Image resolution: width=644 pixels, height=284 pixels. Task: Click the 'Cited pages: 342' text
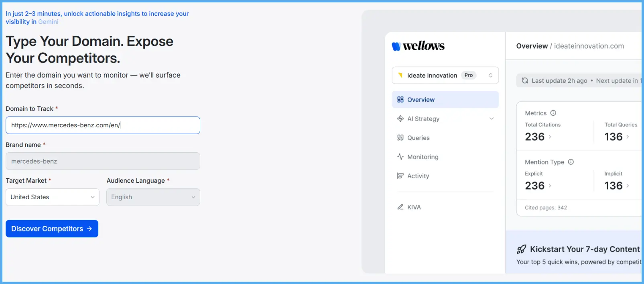pyautogui.click(x=546, y=208)
